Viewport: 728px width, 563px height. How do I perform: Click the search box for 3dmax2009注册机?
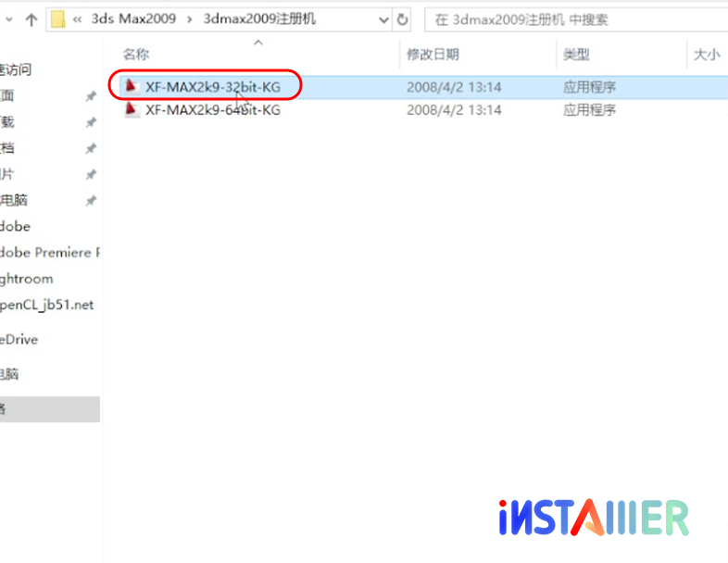pyautogui.click(x=576, y=19)
